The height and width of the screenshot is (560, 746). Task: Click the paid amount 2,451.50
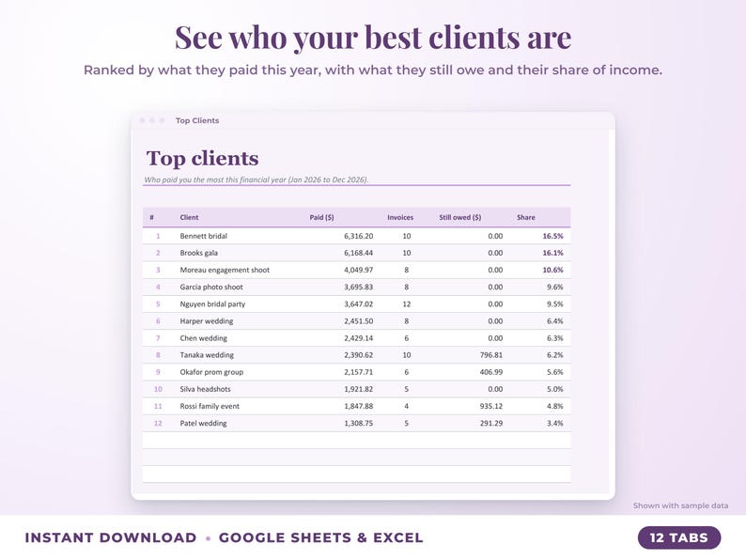358,321
